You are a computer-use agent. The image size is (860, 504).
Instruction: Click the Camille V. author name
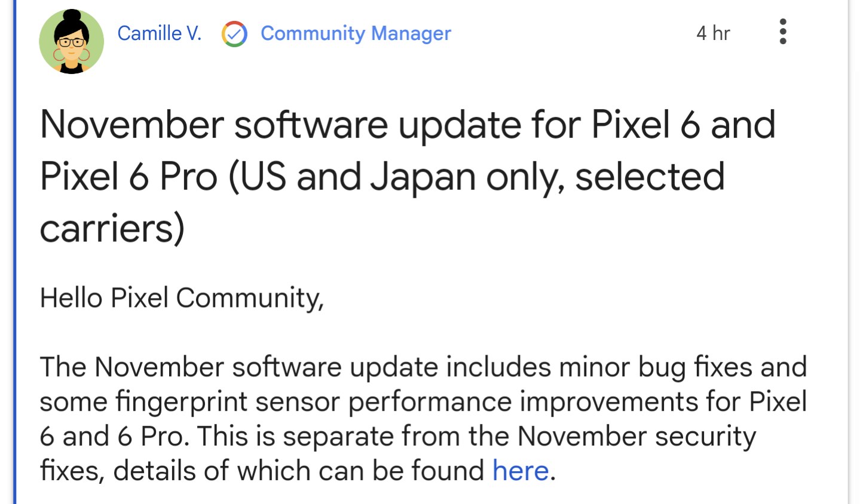coord(160,33)
